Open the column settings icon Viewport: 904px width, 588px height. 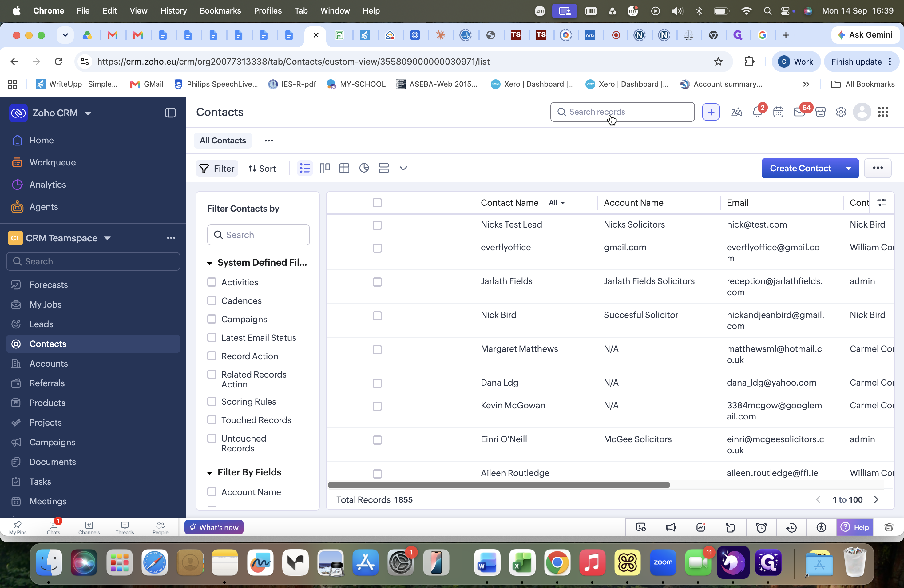coord(882,202)
